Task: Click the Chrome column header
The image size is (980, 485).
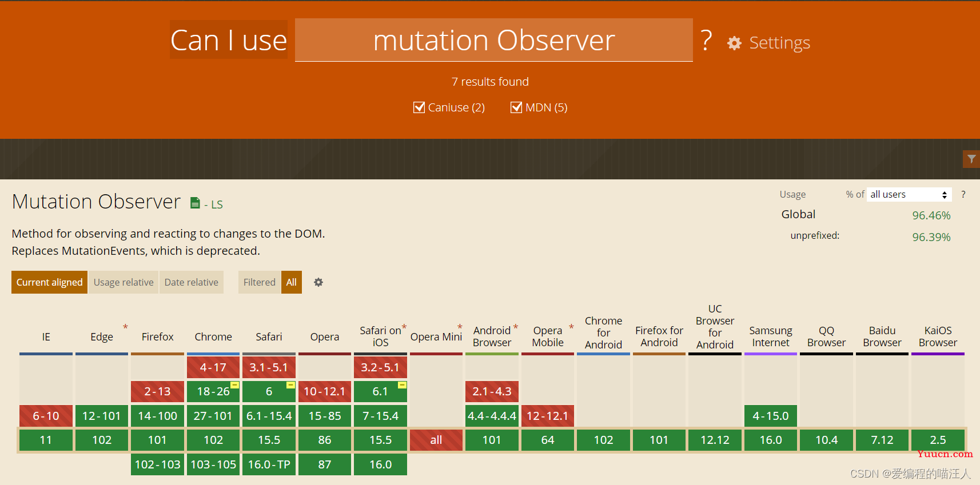Action: tap(213, 337)
